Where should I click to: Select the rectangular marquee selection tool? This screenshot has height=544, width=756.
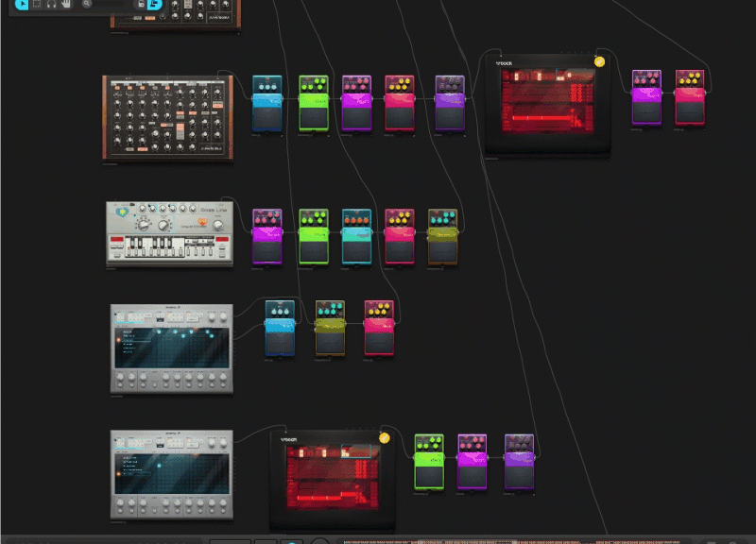tap(36, 6)
